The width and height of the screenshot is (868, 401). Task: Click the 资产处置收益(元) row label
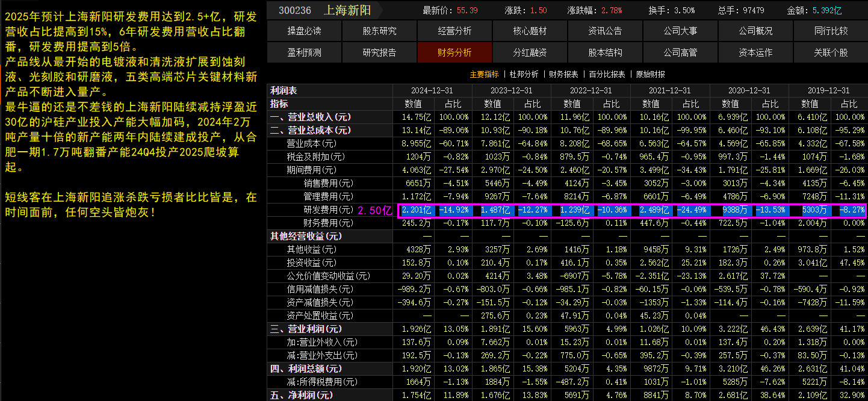tap(320, 316)
